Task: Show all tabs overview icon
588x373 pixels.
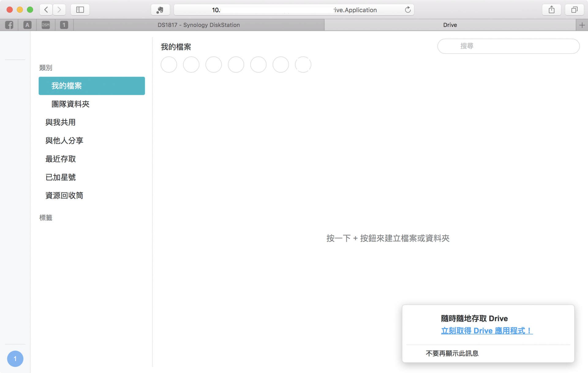Action: pos(574,10)
